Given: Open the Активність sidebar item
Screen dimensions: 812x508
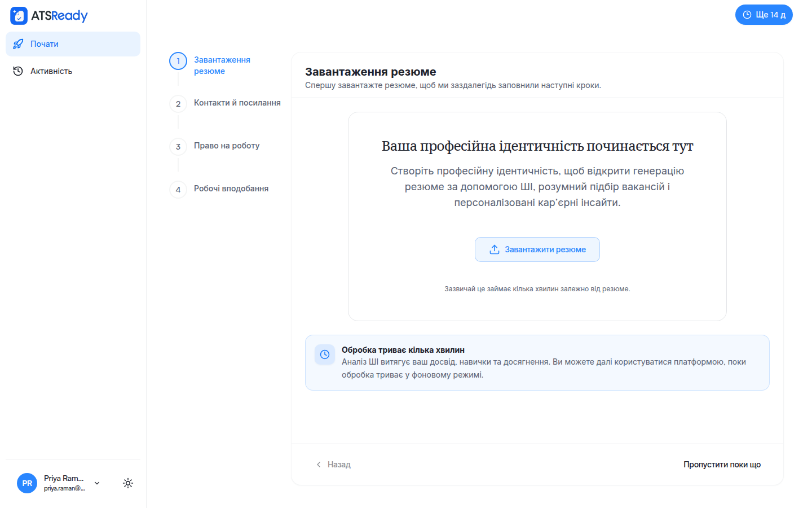Looking at the screenshot, I should click(x=73, y=71).
